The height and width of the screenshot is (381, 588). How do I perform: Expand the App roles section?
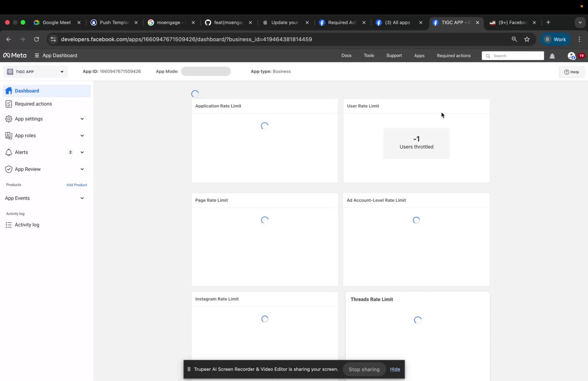pyautogui.click(x=82, y=135)
